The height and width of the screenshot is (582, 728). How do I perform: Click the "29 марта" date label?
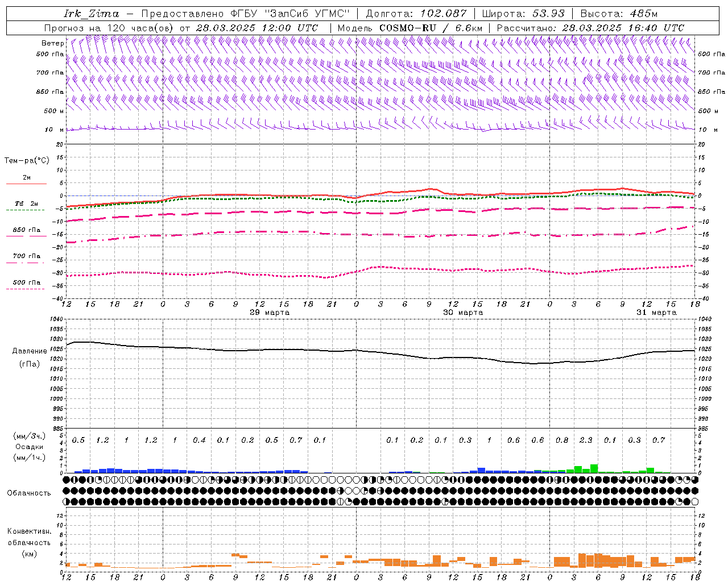tap(270, 313)
